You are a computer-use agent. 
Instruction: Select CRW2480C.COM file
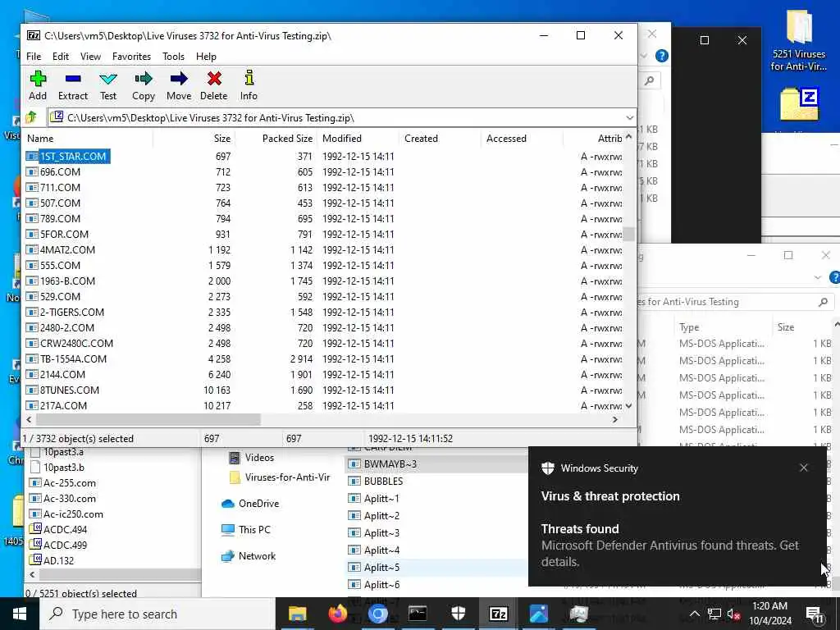click(325, 344)
